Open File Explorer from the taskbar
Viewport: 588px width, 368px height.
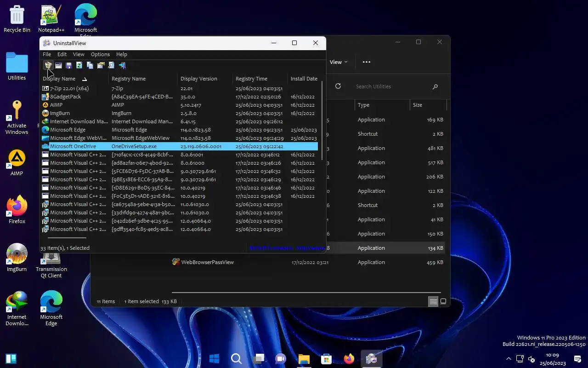tap(304, 358)
